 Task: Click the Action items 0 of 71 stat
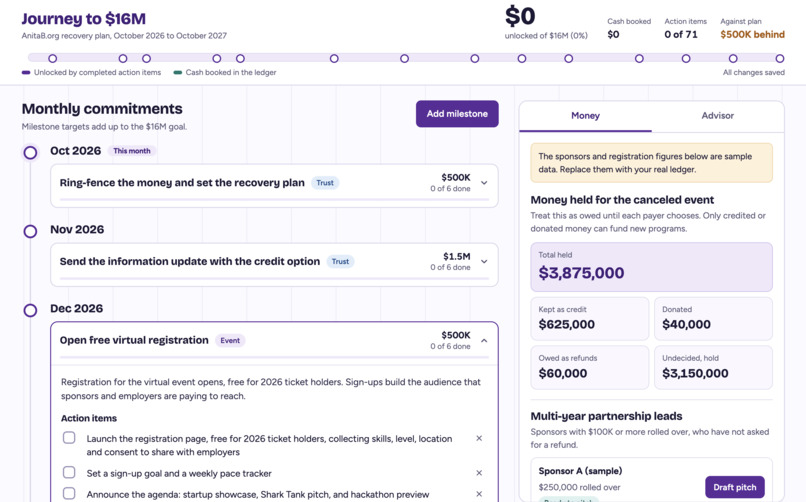tap(685, 29)
